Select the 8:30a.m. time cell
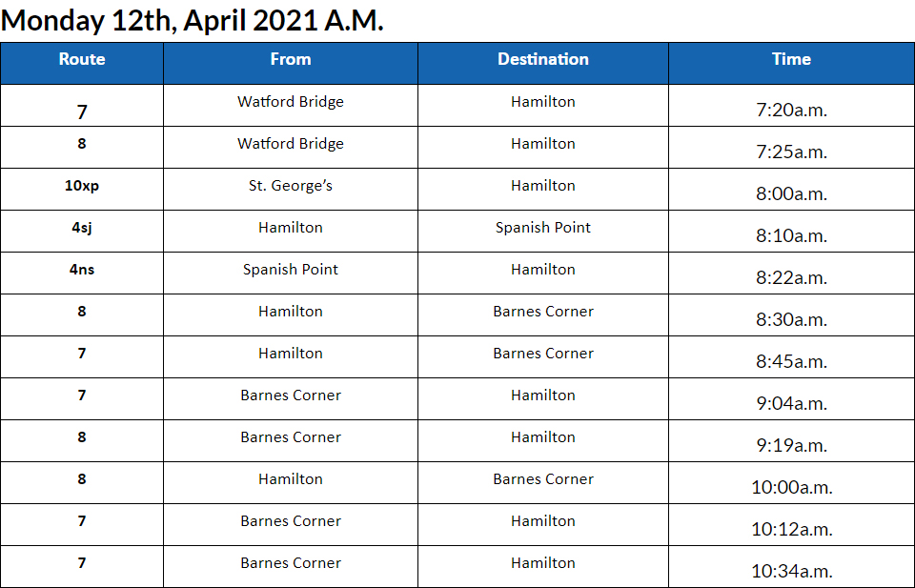Image resolution: width=915 pixels, height=588 pixels. click(x=791, y=319)
